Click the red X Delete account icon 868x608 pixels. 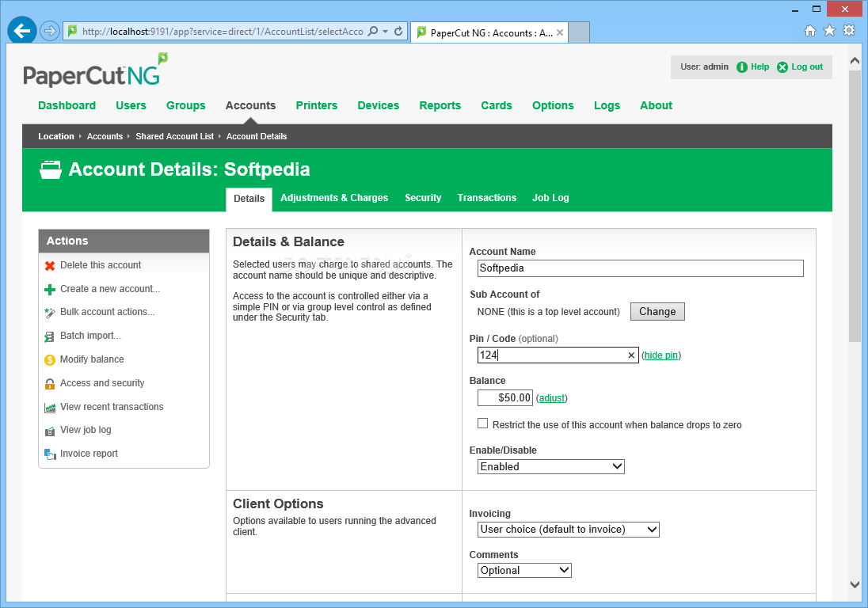click(50, 266)
